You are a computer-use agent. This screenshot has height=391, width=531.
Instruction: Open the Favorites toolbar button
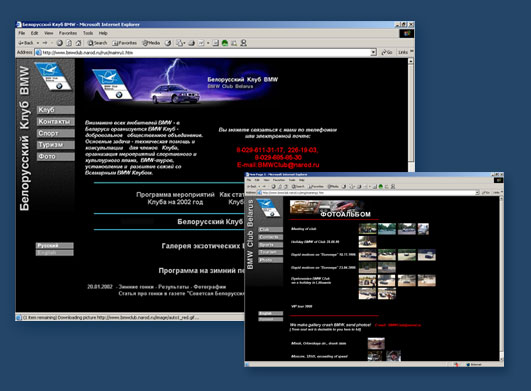coord(124,43)
